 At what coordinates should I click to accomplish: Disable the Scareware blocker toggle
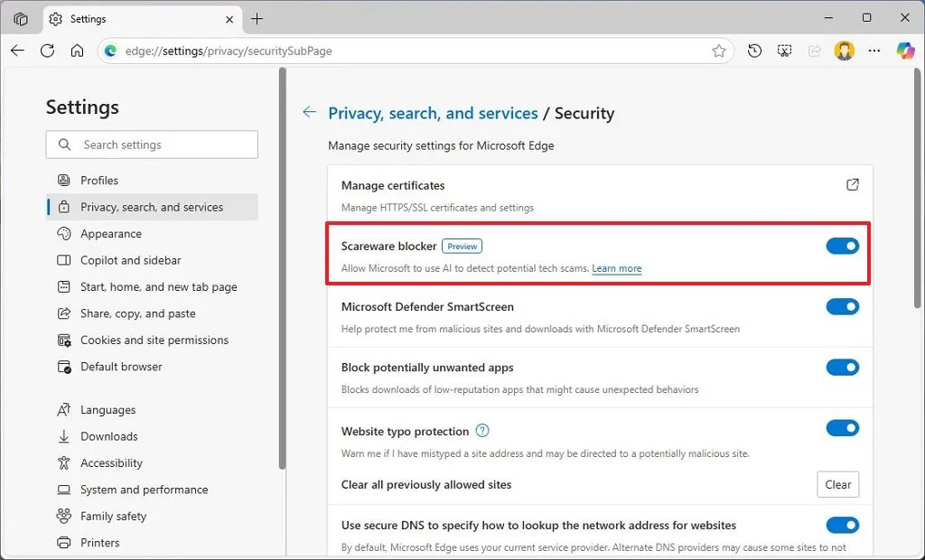(842, 245)
